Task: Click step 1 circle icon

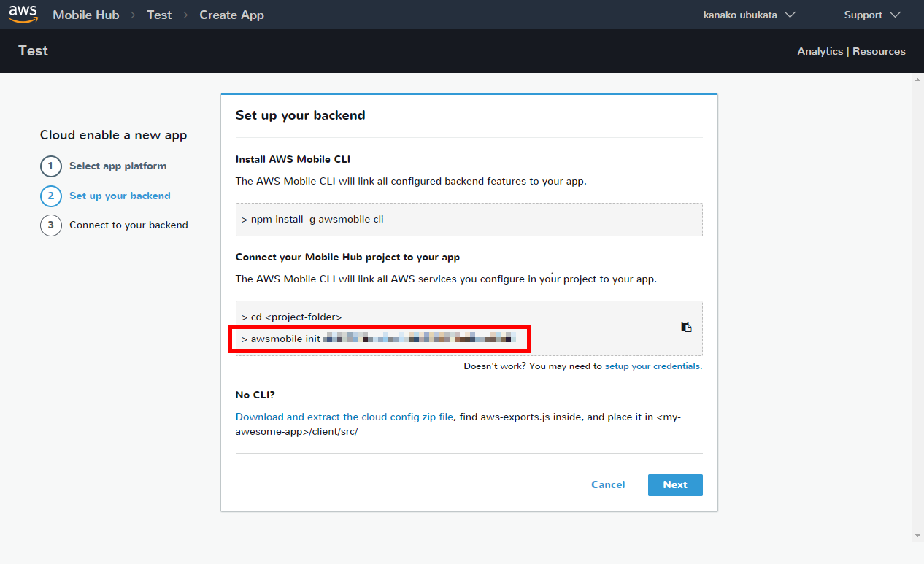Action: point(50,166)
